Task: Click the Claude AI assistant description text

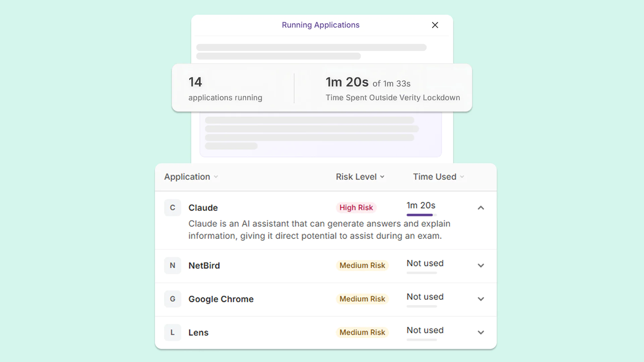Action: 319,230
